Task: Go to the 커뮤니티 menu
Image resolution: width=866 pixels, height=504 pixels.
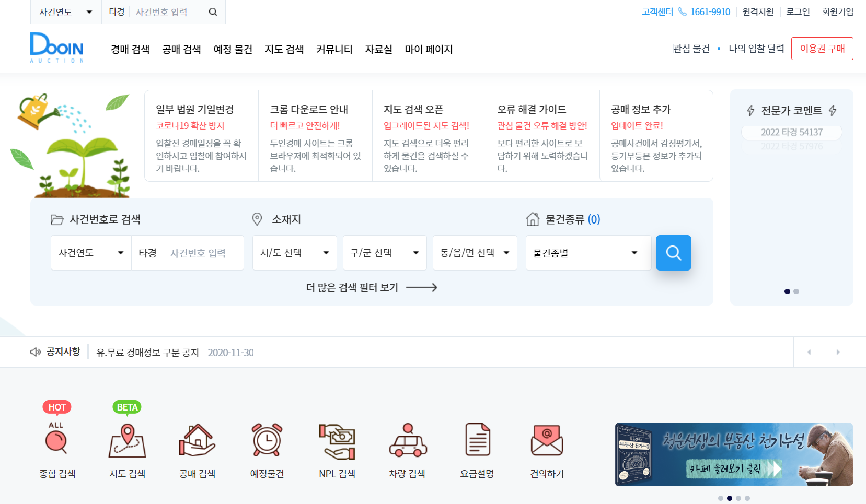Action: [334, 49]
